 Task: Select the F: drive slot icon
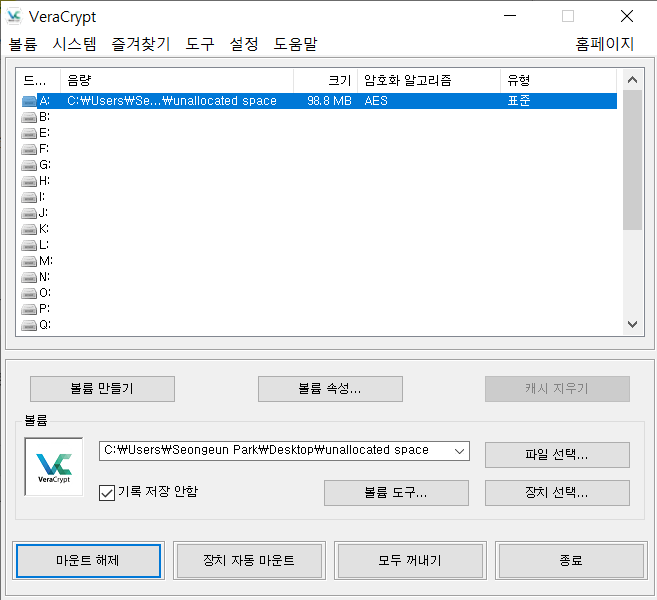tap(29, 149)
